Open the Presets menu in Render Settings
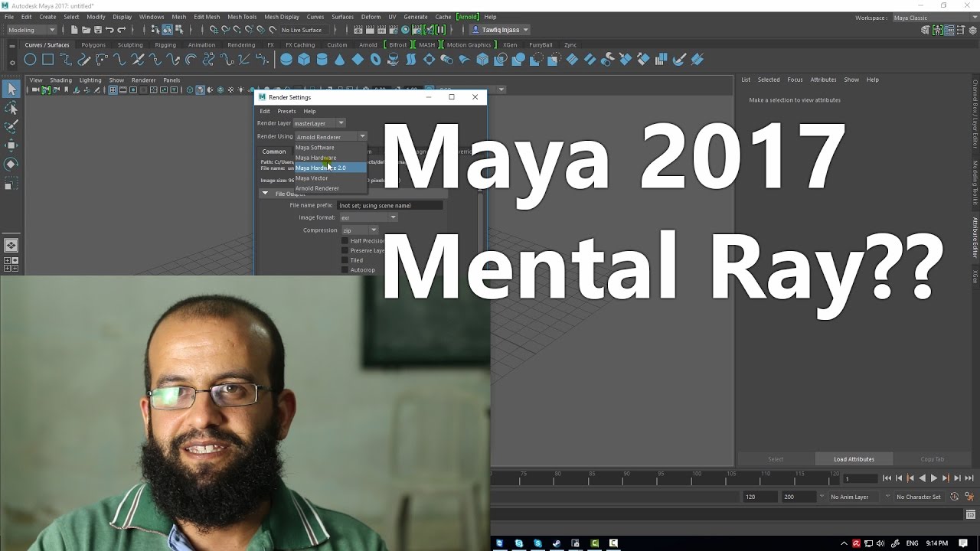The width and height of the screenshot is (980, 551). point(286,111)
